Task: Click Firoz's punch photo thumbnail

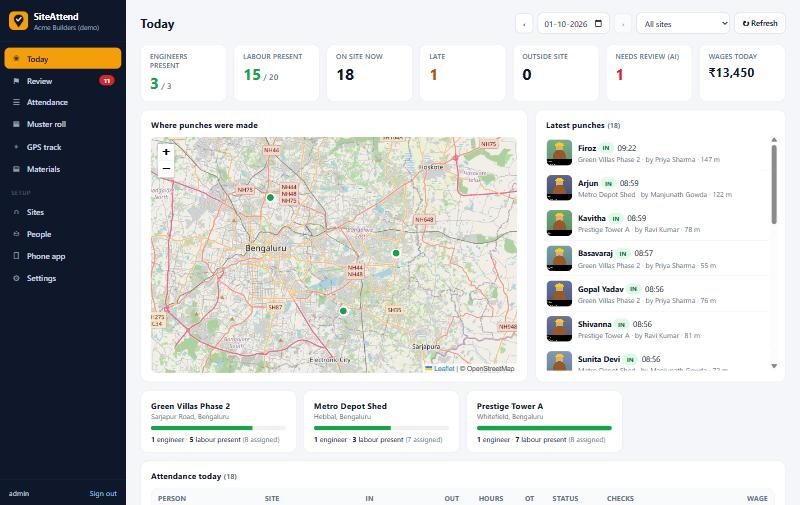Action: coord(559,153)
